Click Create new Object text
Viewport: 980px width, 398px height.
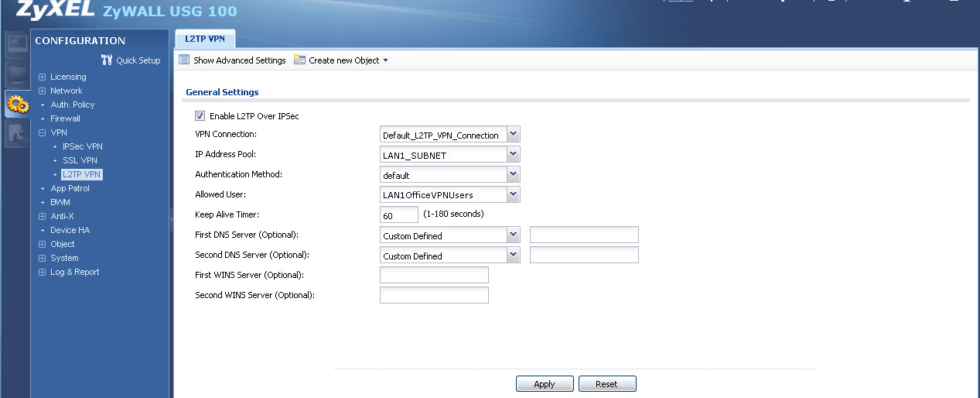point(344,60)
